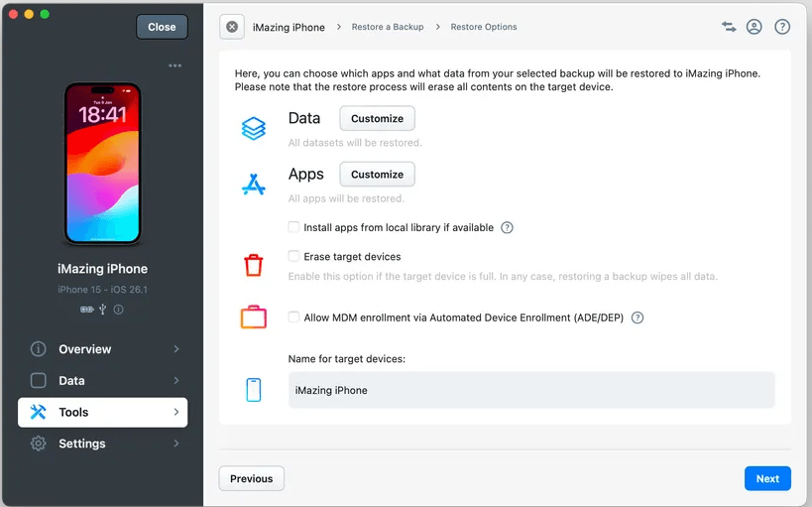Click the device info icon under iPhone 15
812x507 pixels.
click(119, 310)
